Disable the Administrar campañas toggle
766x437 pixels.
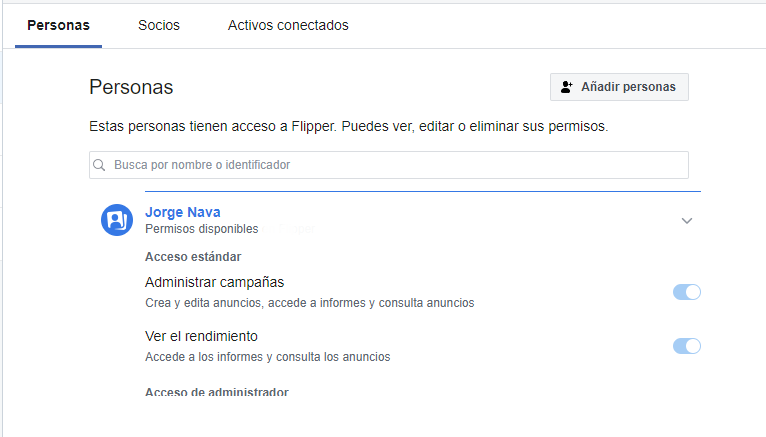(687, 292)
